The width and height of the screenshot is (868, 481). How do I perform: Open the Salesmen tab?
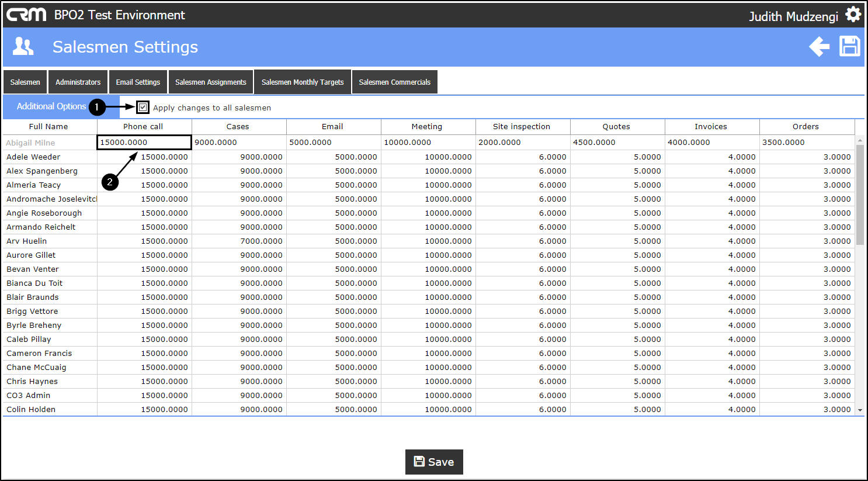point(25,82)
